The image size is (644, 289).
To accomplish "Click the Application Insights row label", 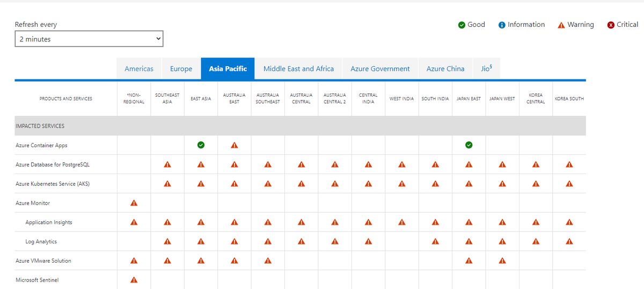I will [49, 222].
